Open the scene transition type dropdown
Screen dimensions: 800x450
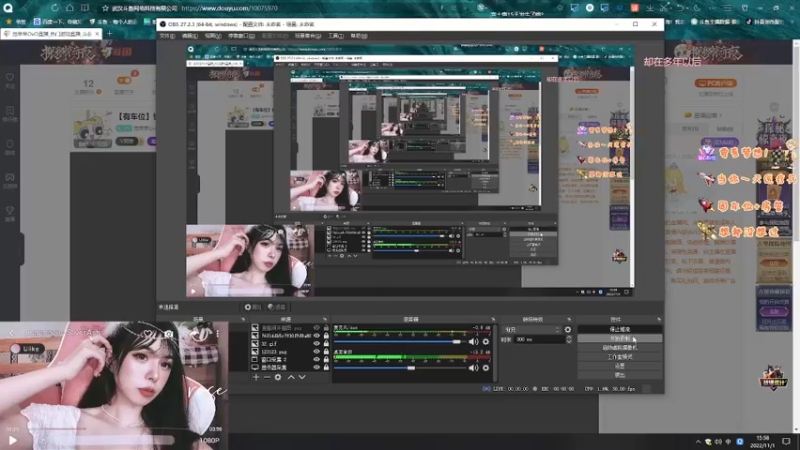pos(532,330)
